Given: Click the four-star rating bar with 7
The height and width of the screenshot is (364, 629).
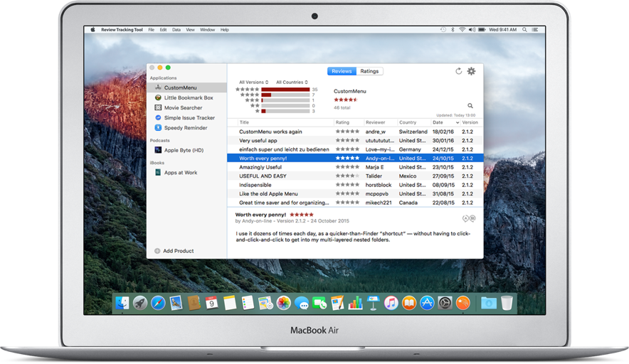Looking at the screenshot, I should 285,95.
